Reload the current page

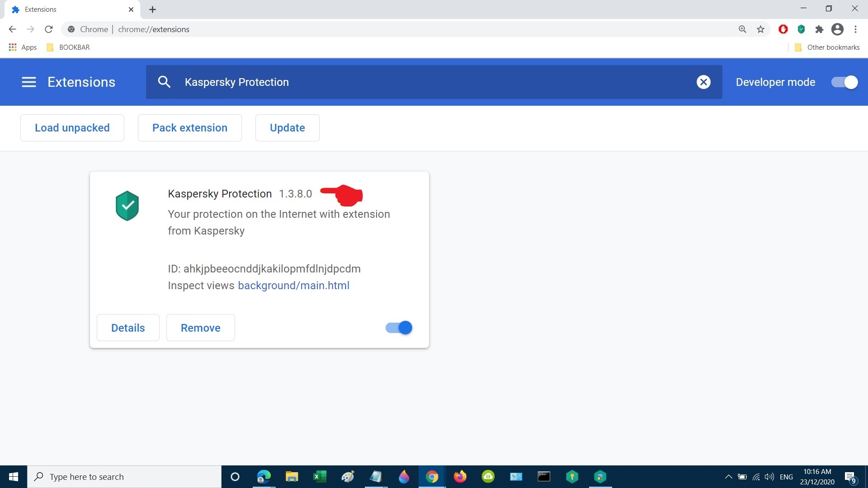coord(49,29)
